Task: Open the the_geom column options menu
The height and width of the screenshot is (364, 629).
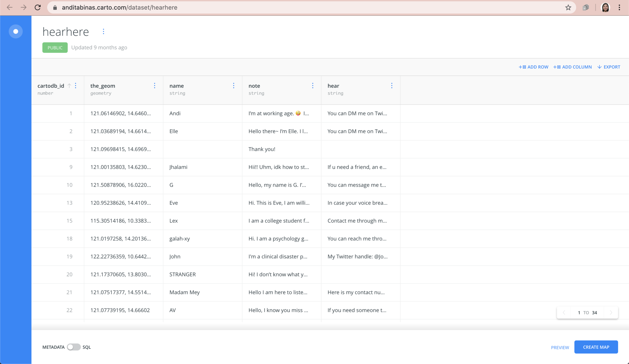Action: tap(155, 86)
